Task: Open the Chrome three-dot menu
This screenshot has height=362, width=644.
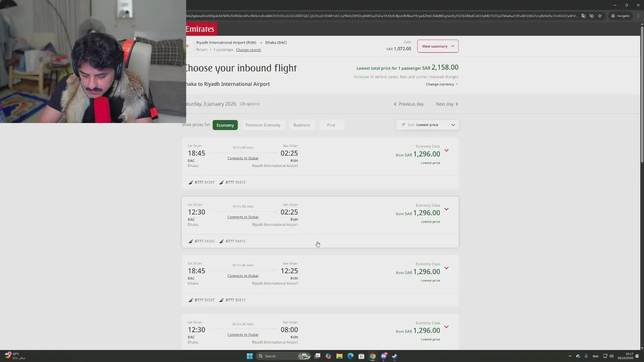Action: coord(638,16)
